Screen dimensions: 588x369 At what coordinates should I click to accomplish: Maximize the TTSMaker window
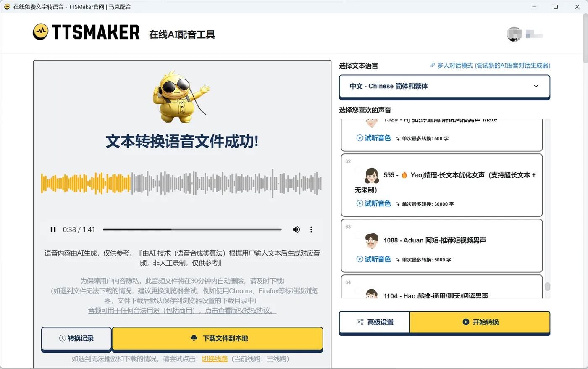[x=556, y=7]
